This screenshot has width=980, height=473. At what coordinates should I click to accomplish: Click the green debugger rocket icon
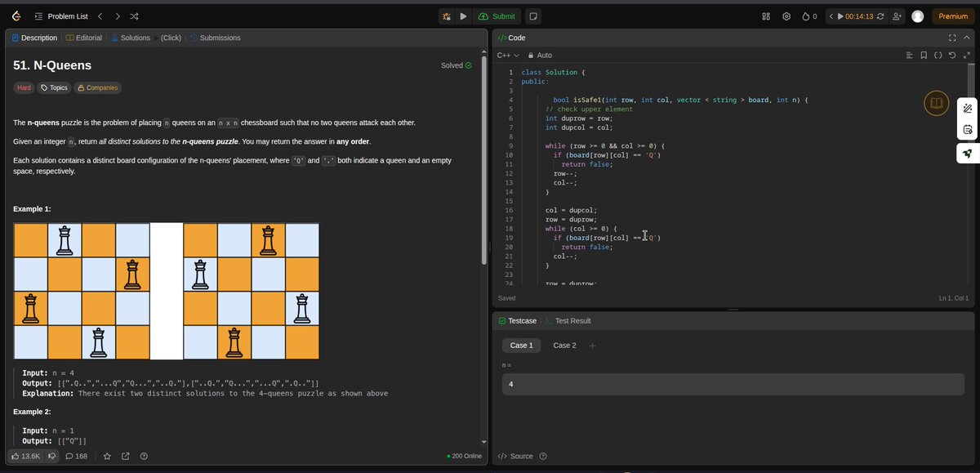tap(967, 152)
